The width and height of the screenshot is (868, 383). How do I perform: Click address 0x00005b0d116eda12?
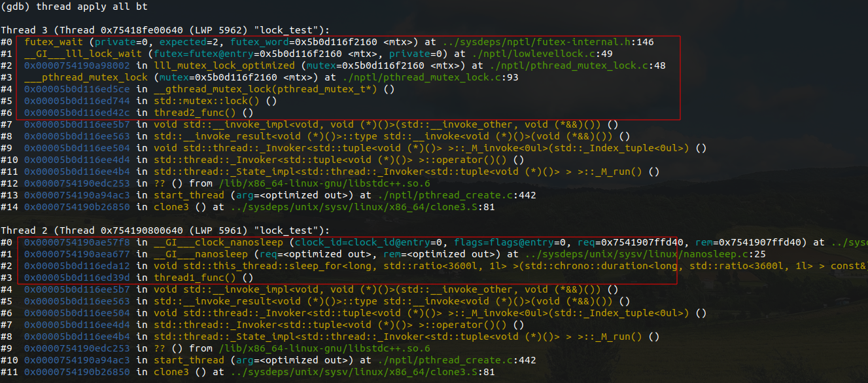[x=77, y=266]
